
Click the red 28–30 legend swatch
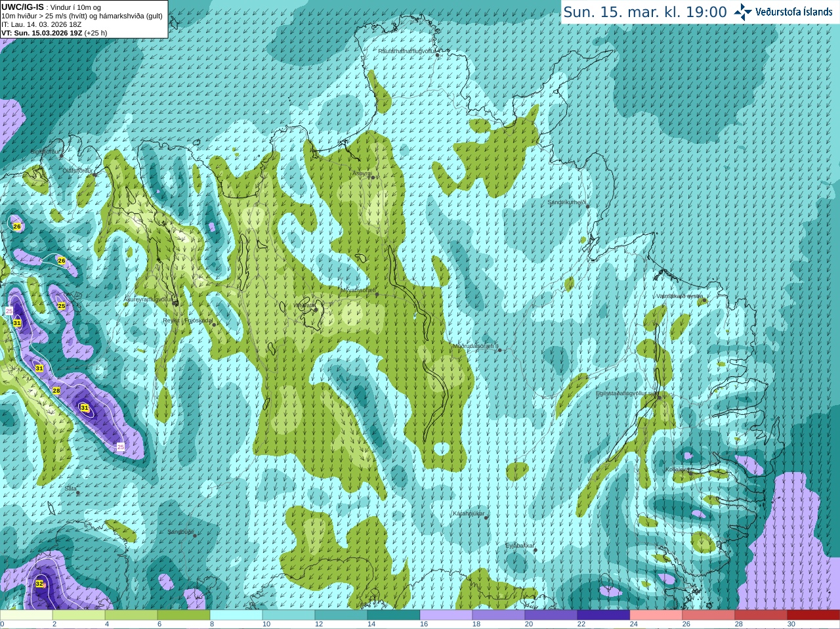click(x=761, y=615)
